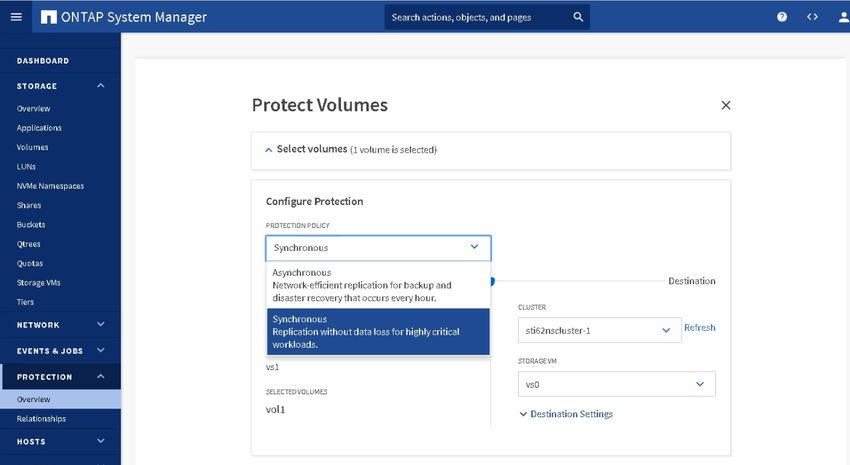This screenshot has height=465, width=850.
Task: Collapse the Storage section chevron
Action: point(101,86)
